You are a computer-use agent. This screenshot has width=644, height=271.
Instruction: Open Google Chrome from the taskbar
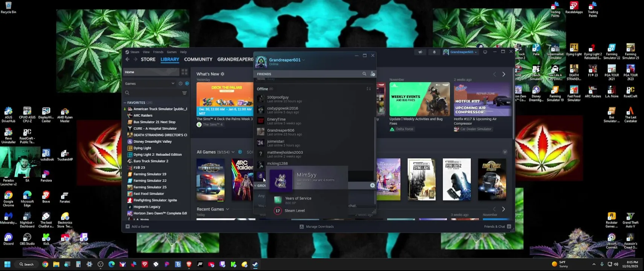point(45,264)
